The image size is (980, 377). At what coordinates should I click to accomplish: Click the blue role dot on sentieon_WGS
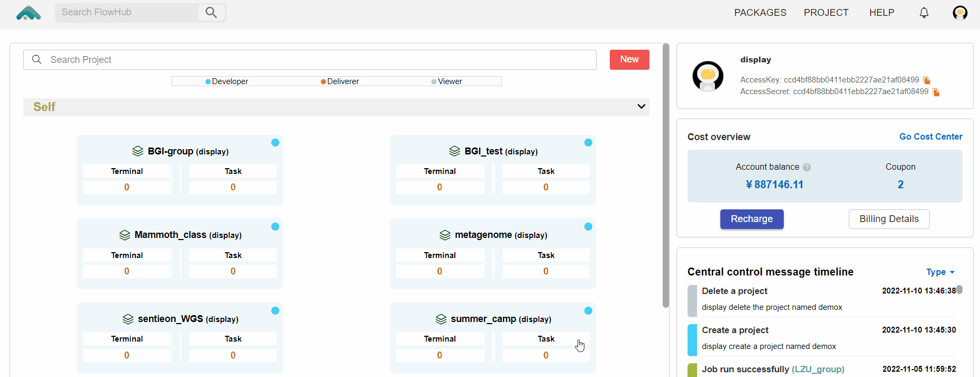tap(275, 310)
